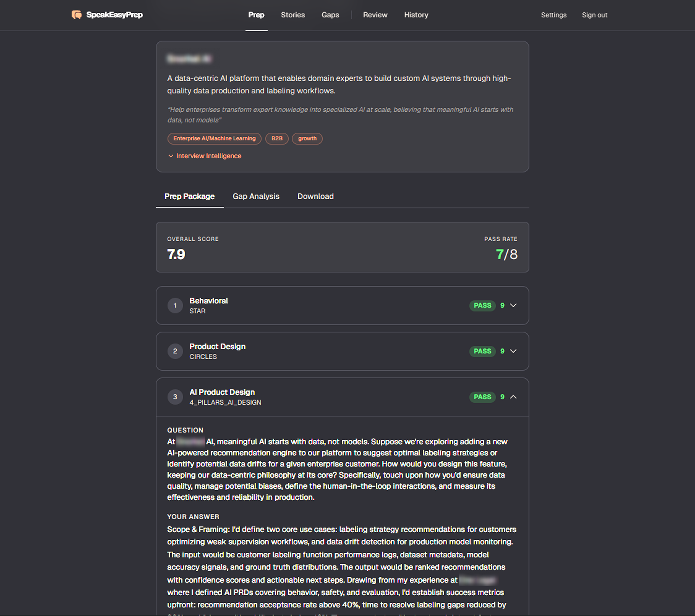Click the Interview Intelligence chevron icon

coord(171,156)
